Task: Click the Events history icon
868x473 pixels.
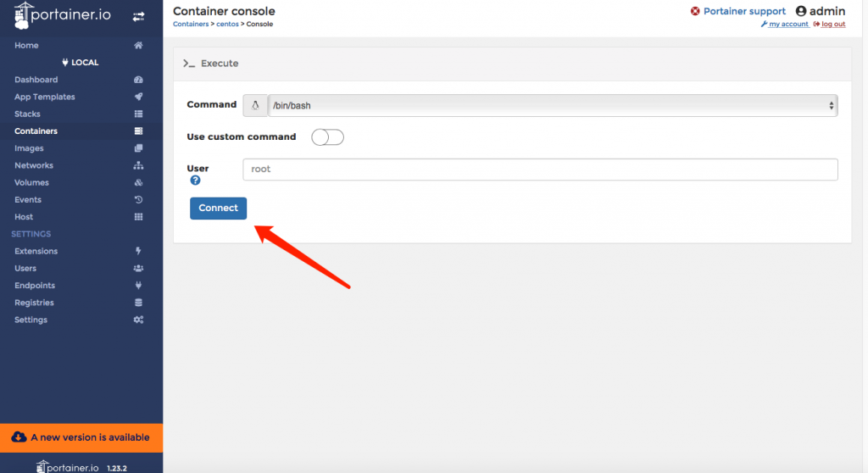Action: [138, 200]
